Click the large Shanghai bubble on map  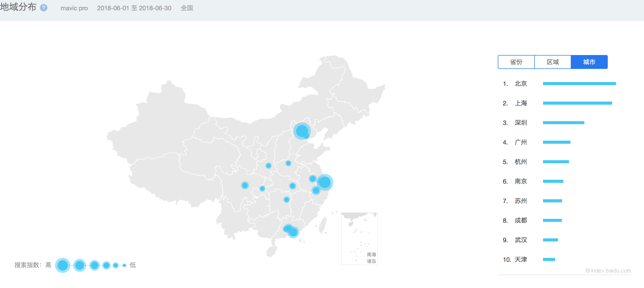coord(325,182)
